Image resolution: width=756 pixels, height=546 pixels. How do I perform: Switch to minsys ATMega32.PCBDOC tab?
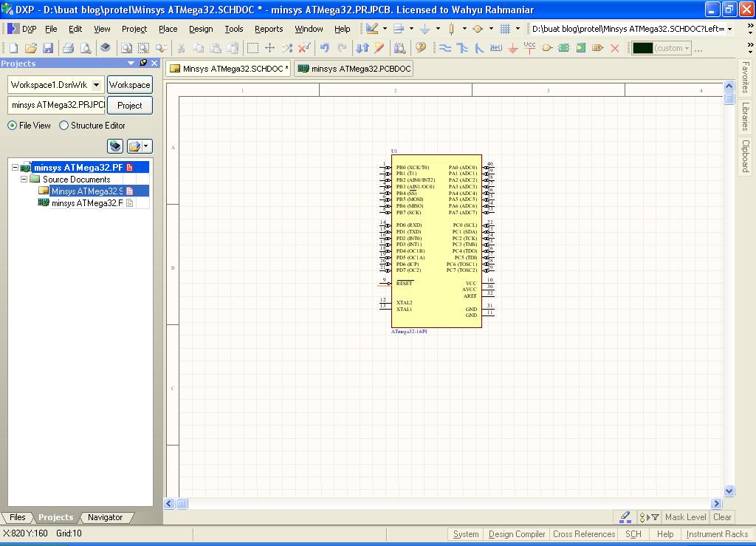[x=354, y=69]
